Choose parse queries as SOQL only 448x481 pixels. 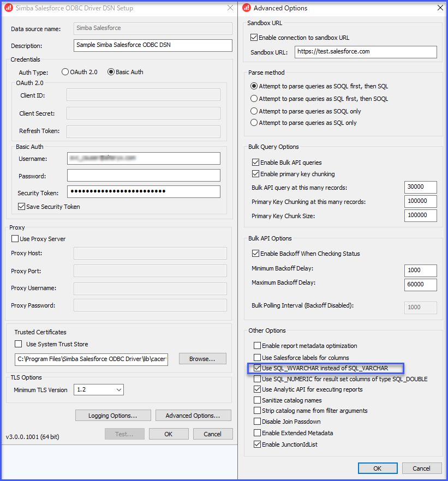254,111
